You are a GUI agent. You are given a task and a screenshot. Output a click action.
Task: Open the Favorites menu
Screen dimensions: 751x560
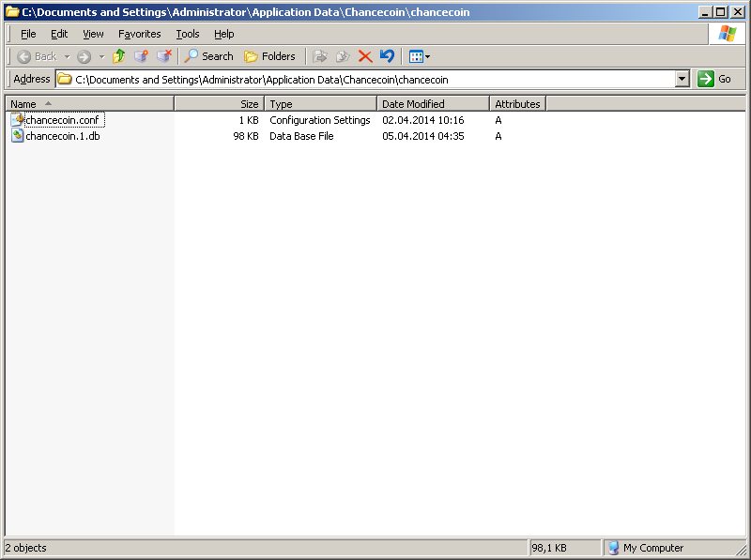[x=139, y=34]
